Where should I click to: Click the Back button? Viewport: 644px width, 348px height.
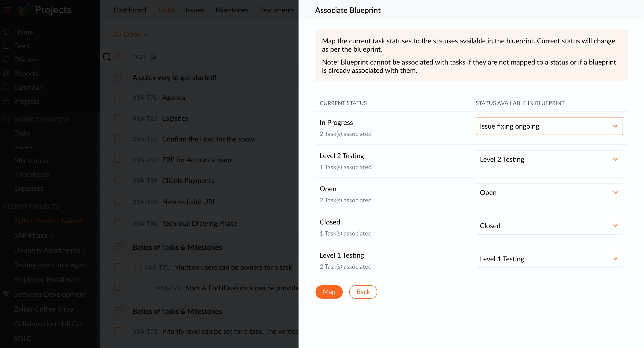tap(363, 292)
